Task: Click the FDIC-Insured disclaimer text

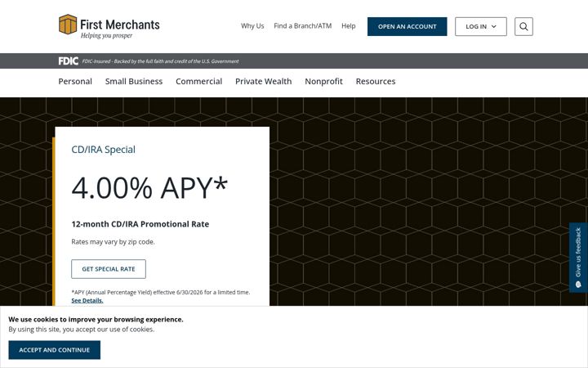Action: click(x=160, y=61)
